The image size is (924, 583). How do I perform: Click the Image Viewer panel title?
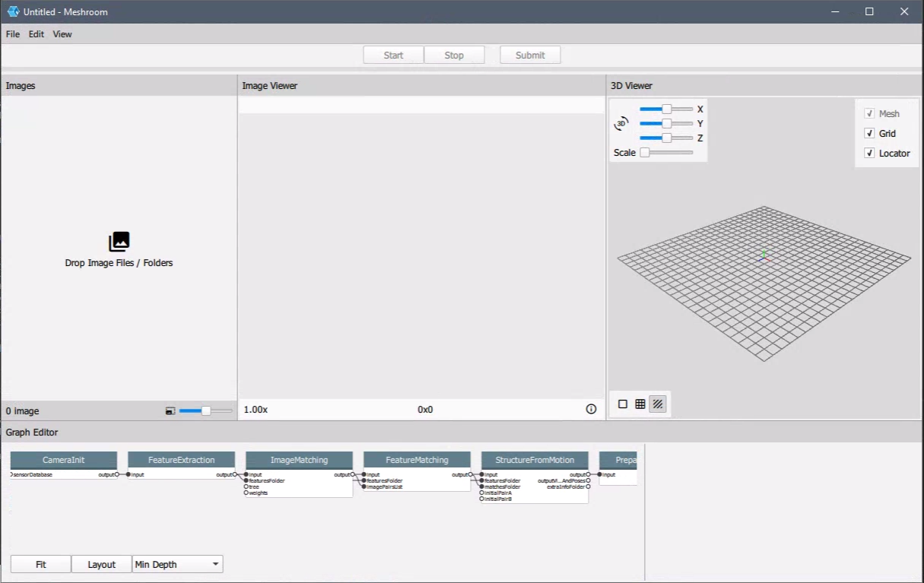coord(270,86)
